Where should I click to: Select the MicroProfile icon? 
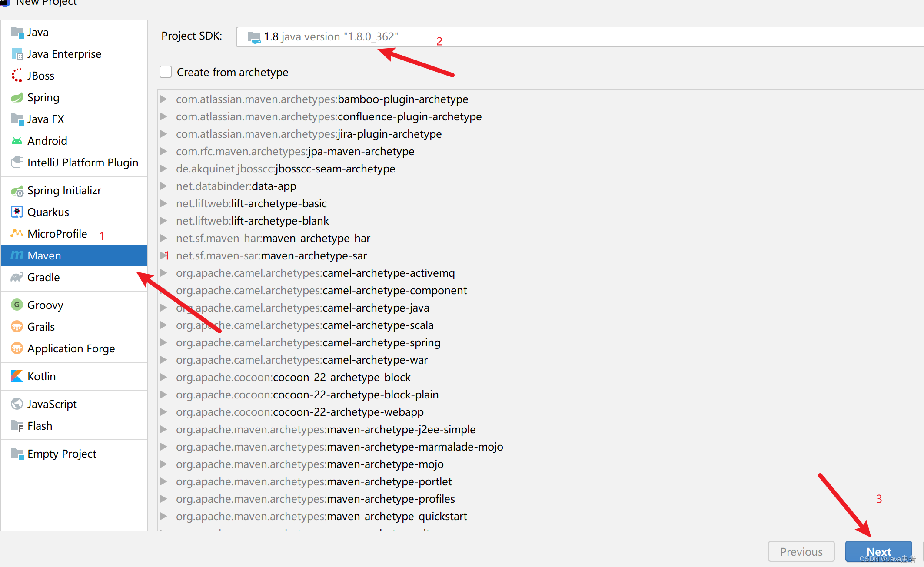coord(17,234)
